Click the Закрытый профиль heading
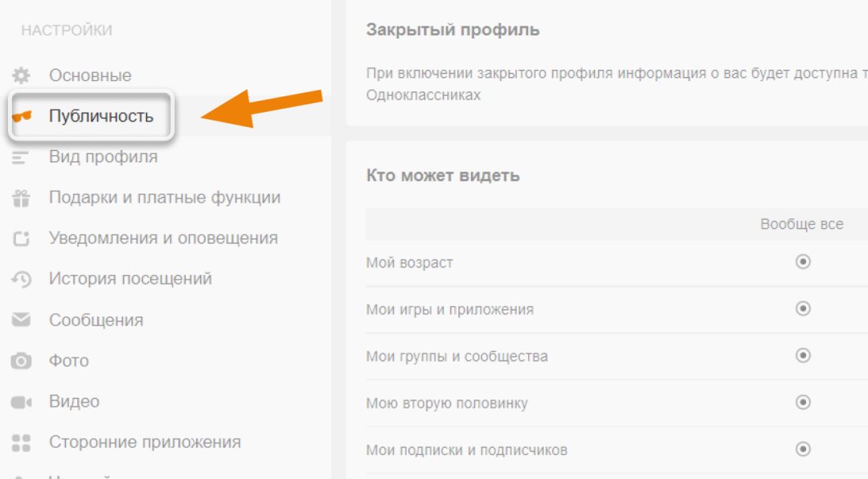 pos(452,31)
